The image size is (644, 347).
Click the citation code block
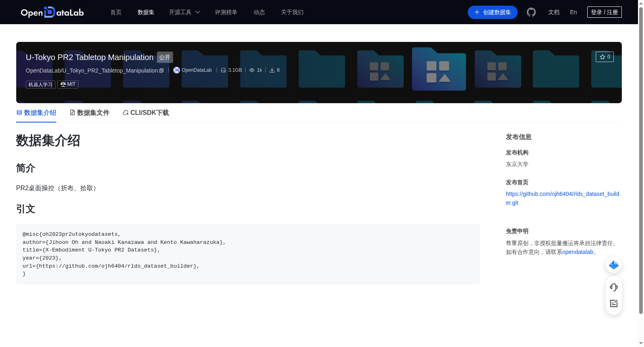pyautogui.click(x=248, y=254)
